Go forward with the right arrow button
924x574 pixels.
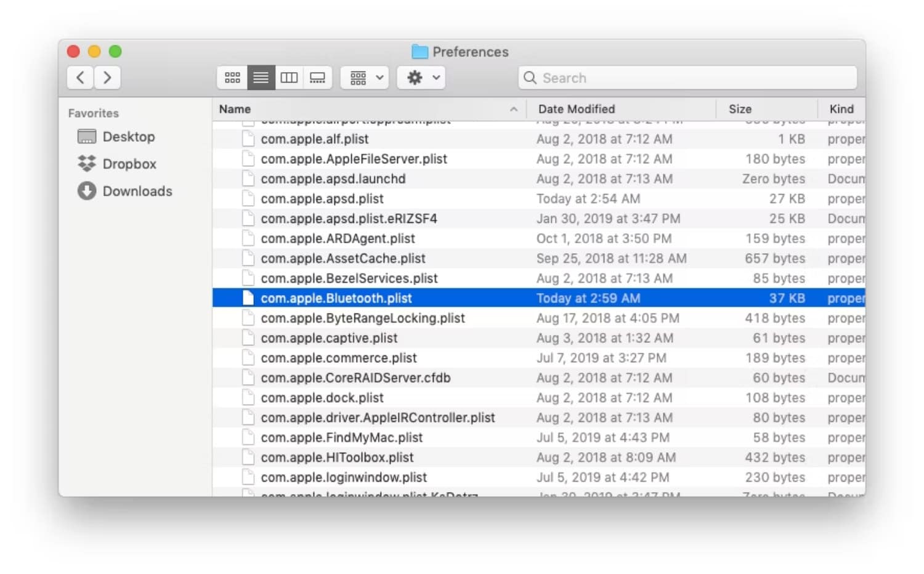(107, 78)
